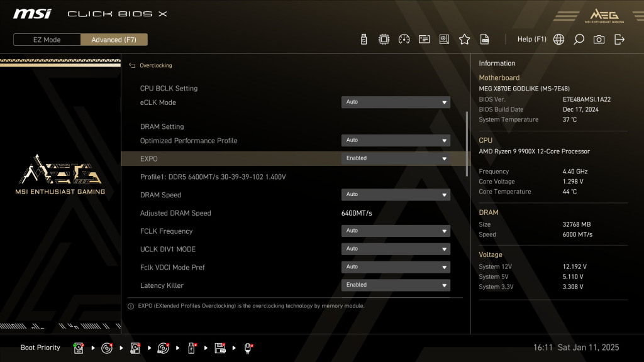Change language via globe icon
644x362 pixels.
click(x=558, y=40)
